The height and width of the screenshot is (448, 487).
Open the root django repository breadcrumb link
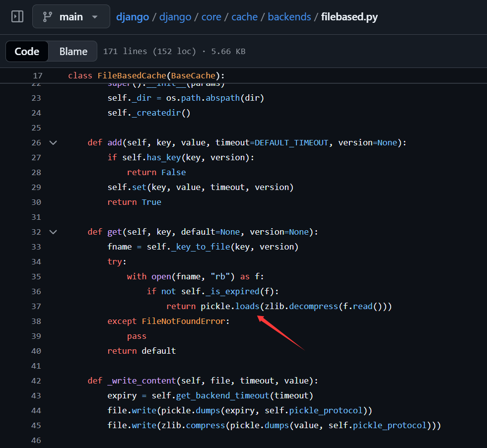coord(133,16)
